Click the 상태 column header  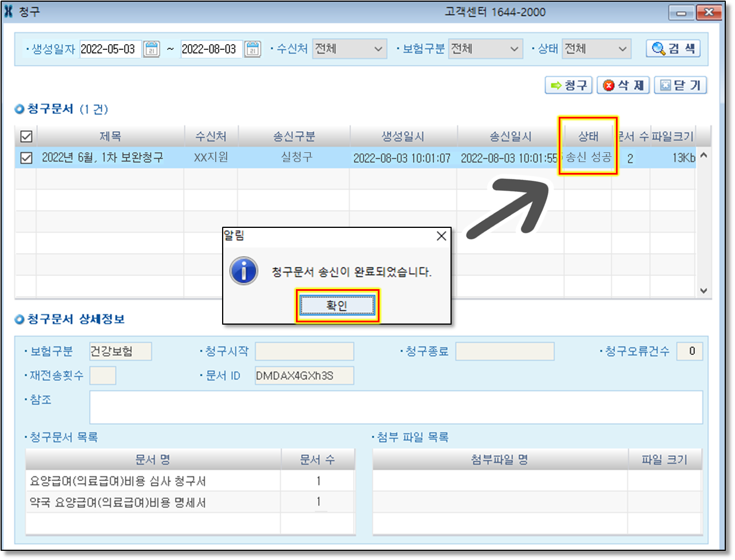pyautogui.click(x=588, y=136)
